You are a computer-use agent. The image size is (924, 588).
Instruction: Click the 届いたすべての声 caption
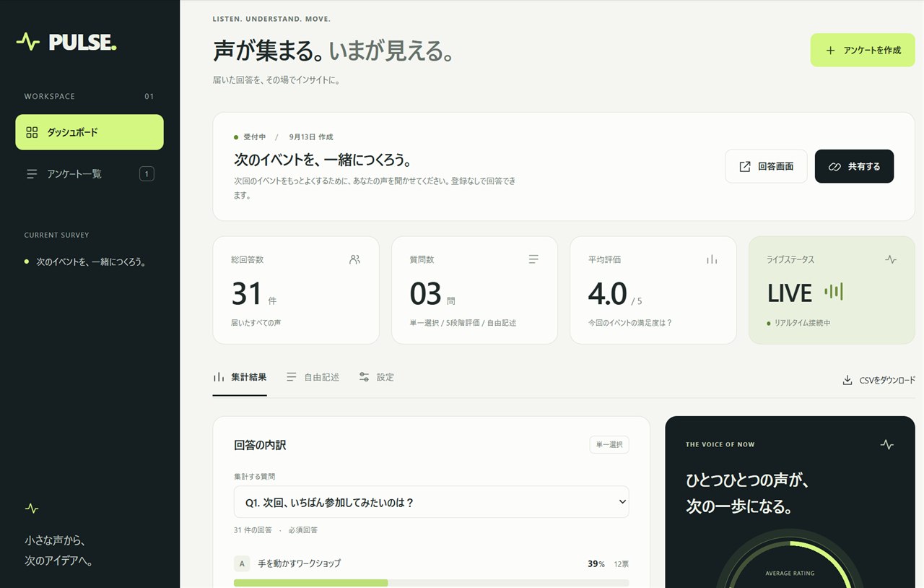256,323
